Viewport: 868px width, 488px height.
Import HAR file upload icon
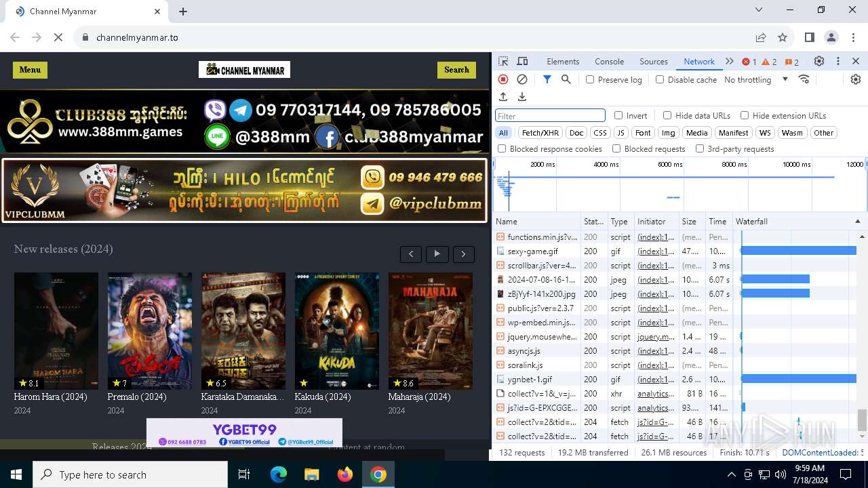(503, 97)
